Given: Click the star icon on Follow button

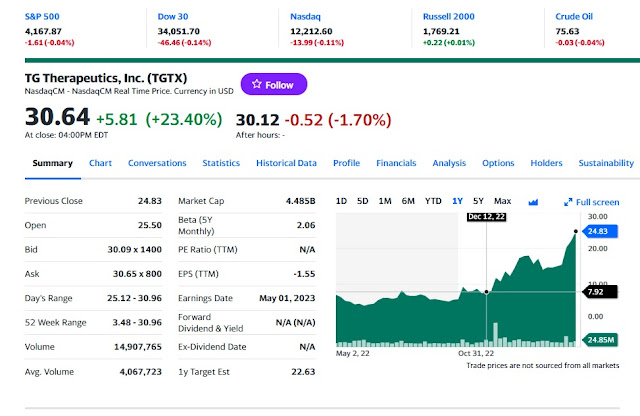Looking at the screenshot, I should [x=256, y=84].
